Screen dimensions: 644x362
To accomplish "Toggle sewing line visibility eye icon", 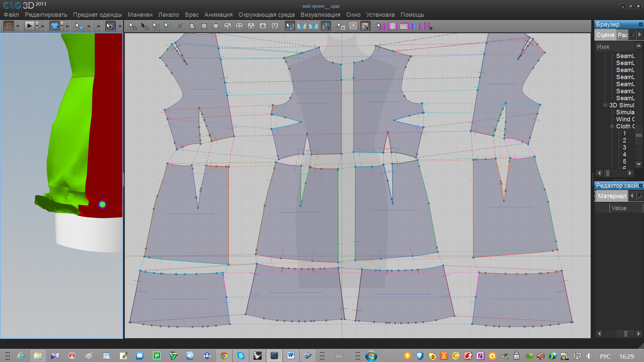I will 326,26.
